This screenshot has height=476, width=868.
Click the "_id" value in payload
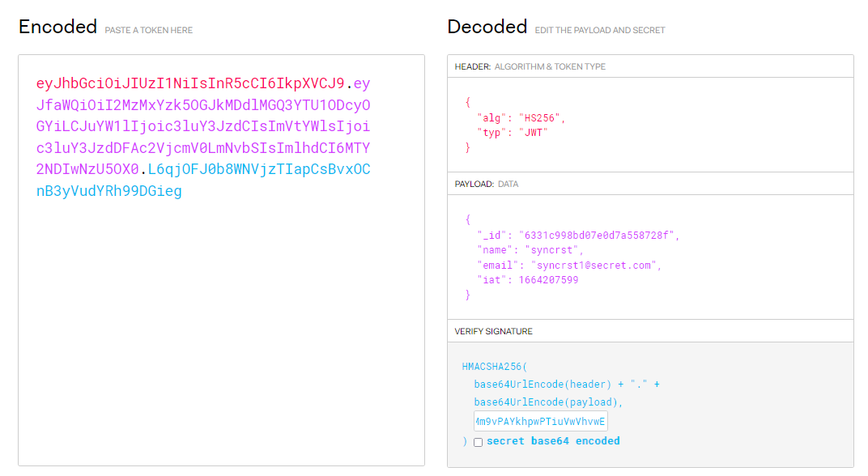click(x=598, y=236)
